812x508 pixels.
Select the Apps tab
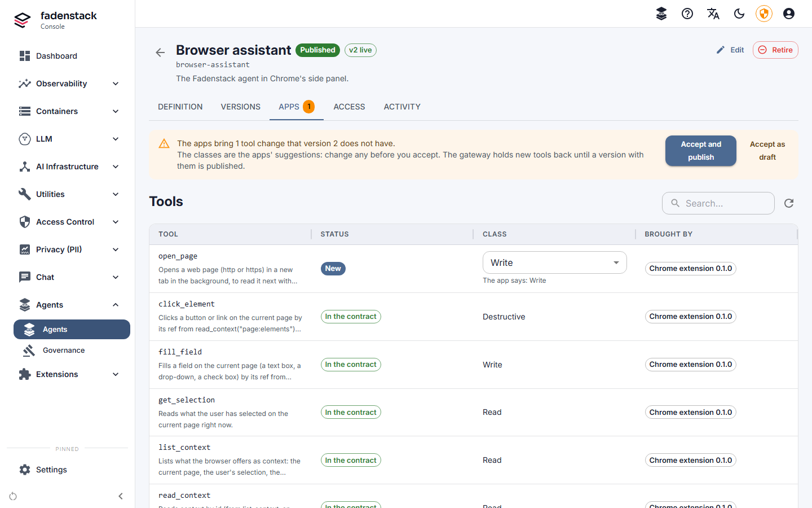click(x=297, y=107)
